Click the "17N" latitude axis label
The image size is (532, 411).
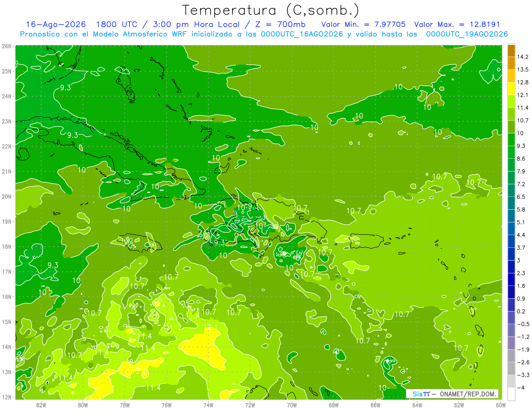click(7, 271)
